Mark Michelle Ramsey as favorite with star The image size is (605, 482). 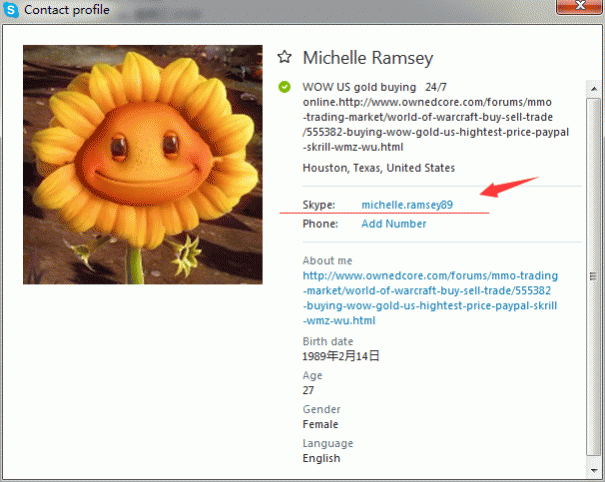pyautogui.click(x=284, y=57)
